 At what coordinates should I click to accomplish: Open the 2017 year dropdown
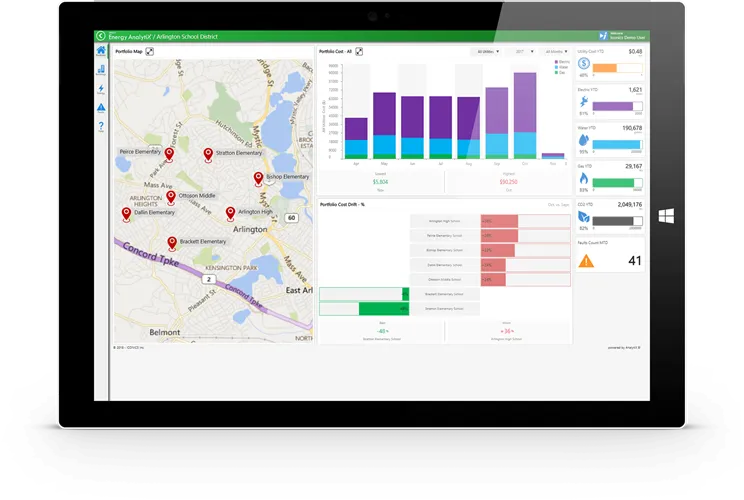pos(521,51)
